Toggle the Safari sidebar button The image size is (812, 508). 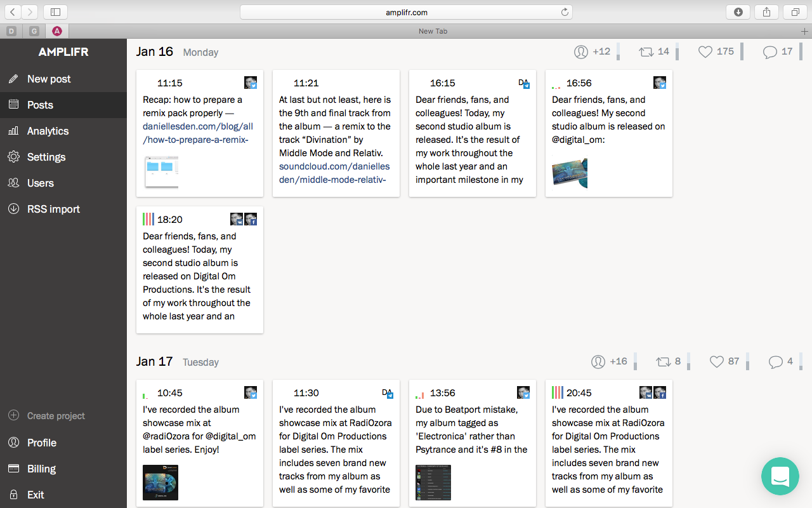pyautogui.click(x=55, y=12)
